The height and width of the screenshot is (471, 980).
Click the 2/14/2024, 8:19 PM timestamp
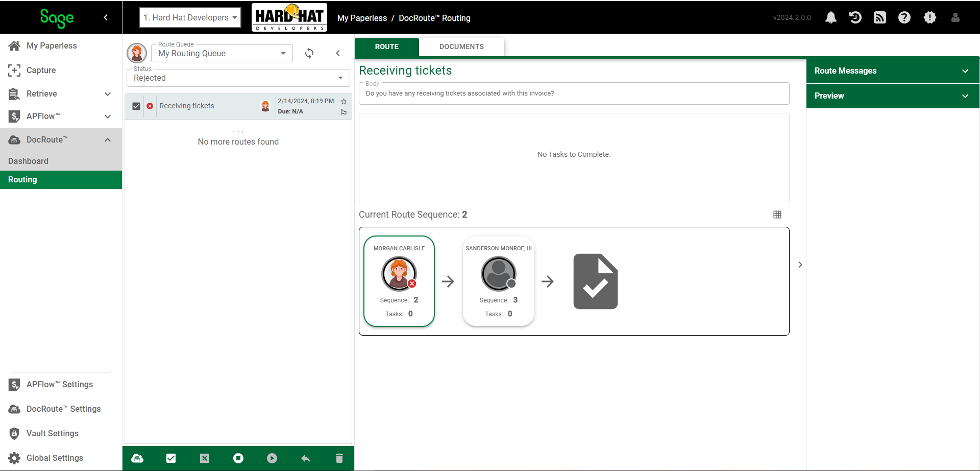click(x=306, y=101)
